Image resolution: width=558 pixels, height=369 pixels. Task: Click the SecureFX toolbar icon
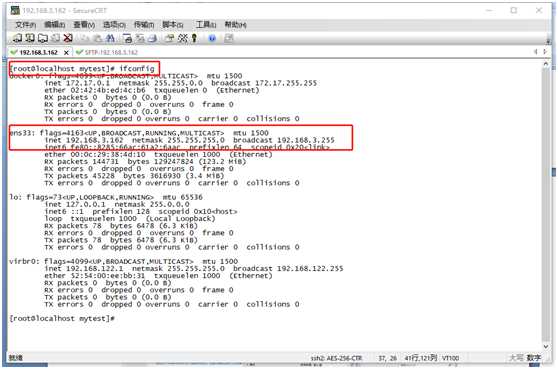click(x=229, y=38)
